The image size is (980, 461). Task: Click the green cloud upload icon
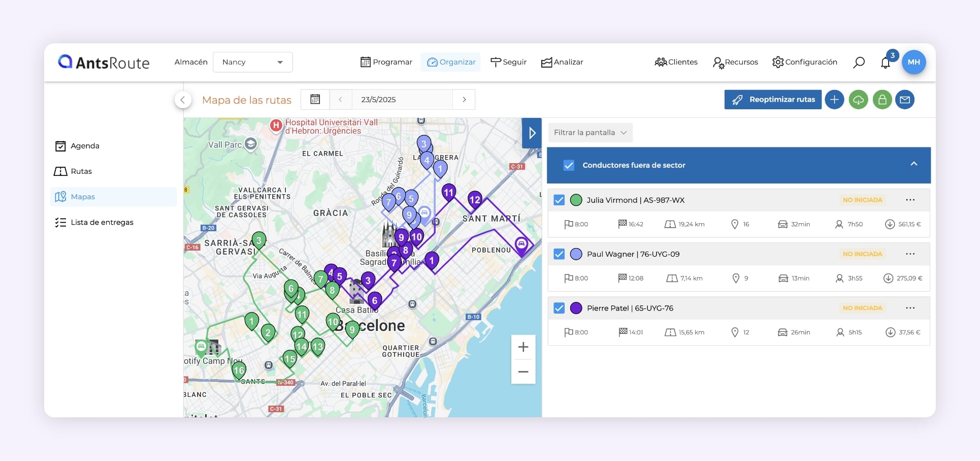(x=858, y=100)
